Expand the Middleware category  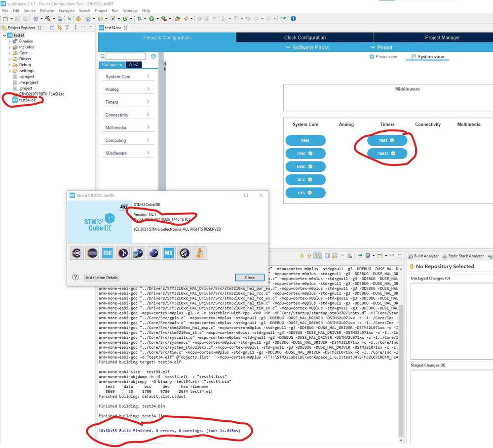[128, 153]
